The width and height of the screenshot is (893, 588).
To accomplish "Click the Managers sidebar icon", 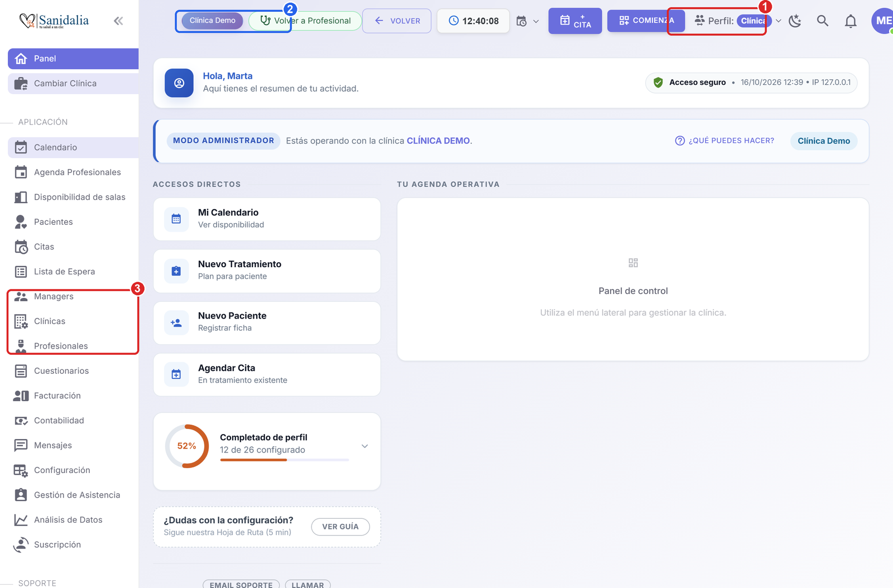I will pos(21,296).
